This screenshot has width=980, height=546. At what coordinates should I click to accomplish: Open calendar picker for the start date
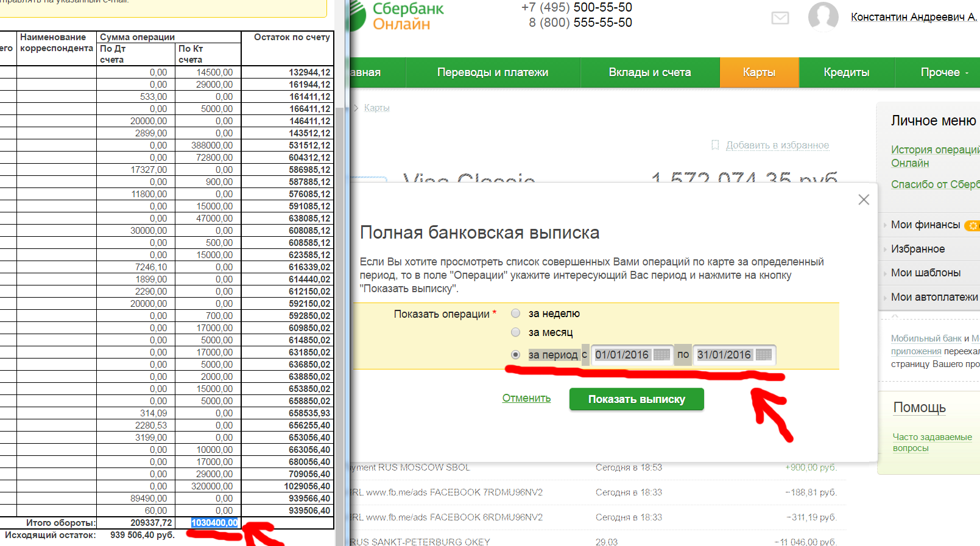point(661,355)
